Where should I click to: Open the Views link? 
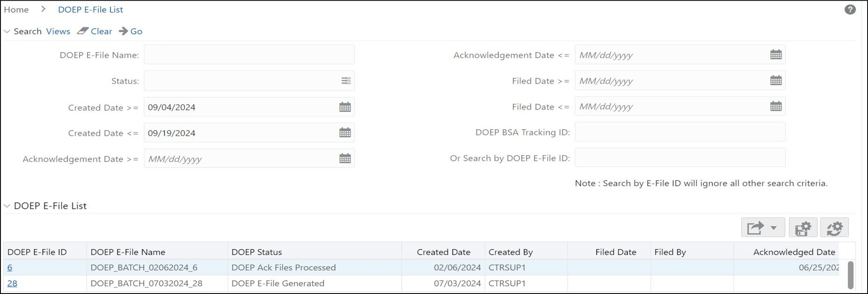(58, 31)
